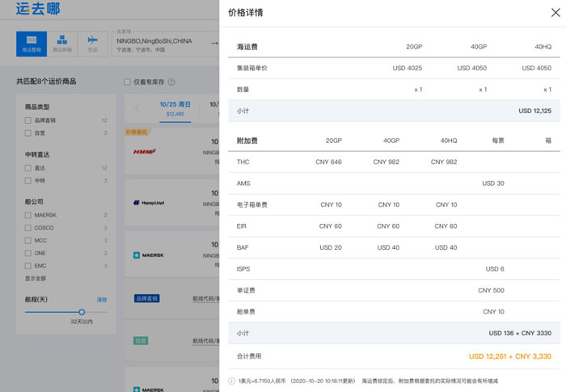The height and width of the screenshot is (392, 566).
Task: Check the MAERSK shipping company filter
Action: coord(28,215)
